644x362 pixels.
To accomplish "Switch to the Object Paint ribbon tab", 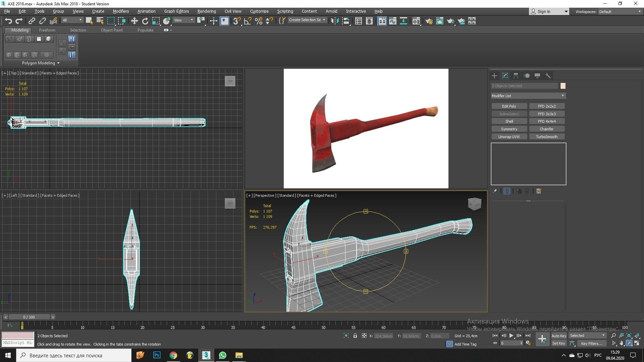I will (x=112, y=30).
